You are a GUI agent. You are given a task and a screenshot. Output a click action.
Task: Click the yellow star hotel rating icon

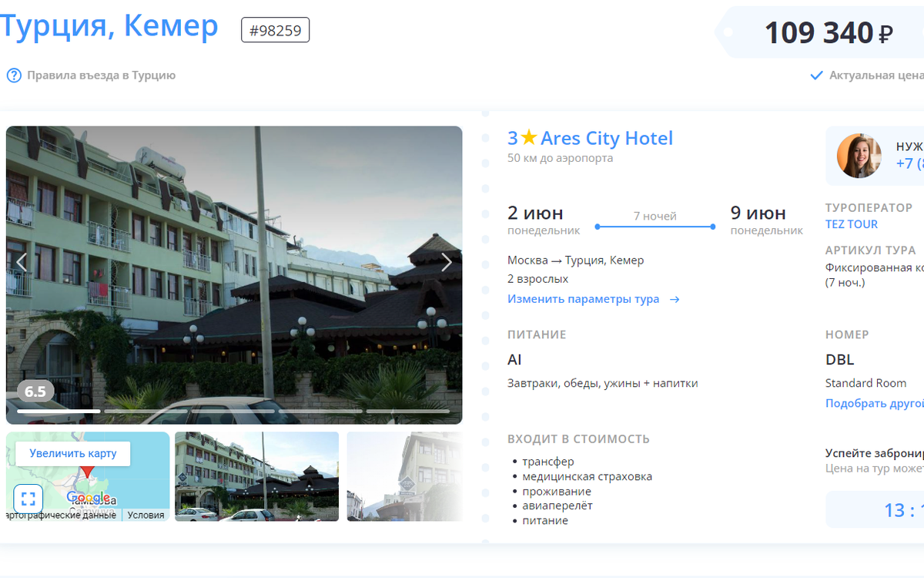(x=528, y=138)
